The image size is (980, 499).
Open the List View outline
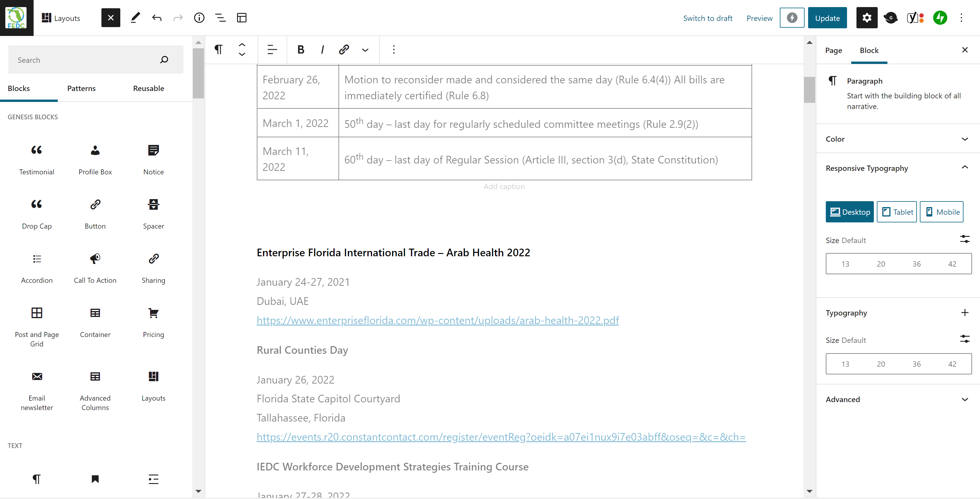[x=220, y=18]
